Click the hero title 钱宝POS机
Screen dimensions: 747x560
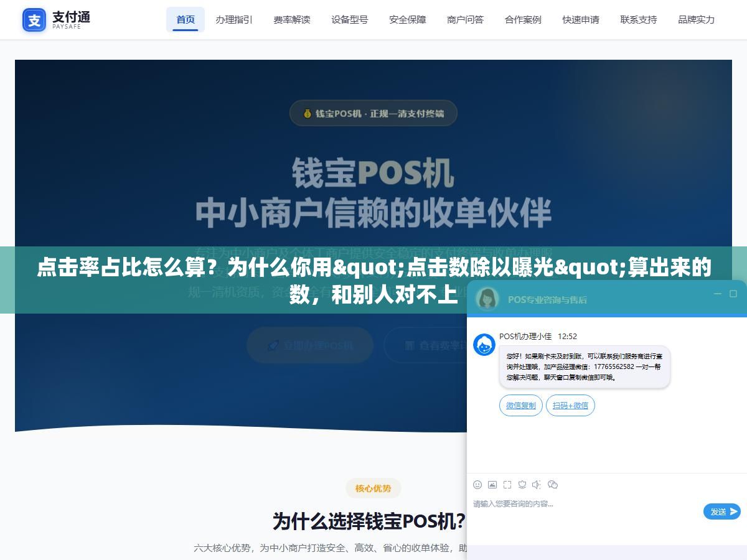click(374, 173)
